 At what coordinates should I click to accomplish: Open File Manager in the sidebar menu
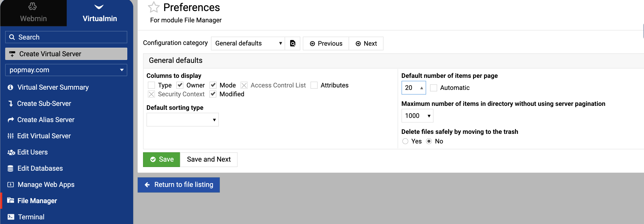(37, 201)
